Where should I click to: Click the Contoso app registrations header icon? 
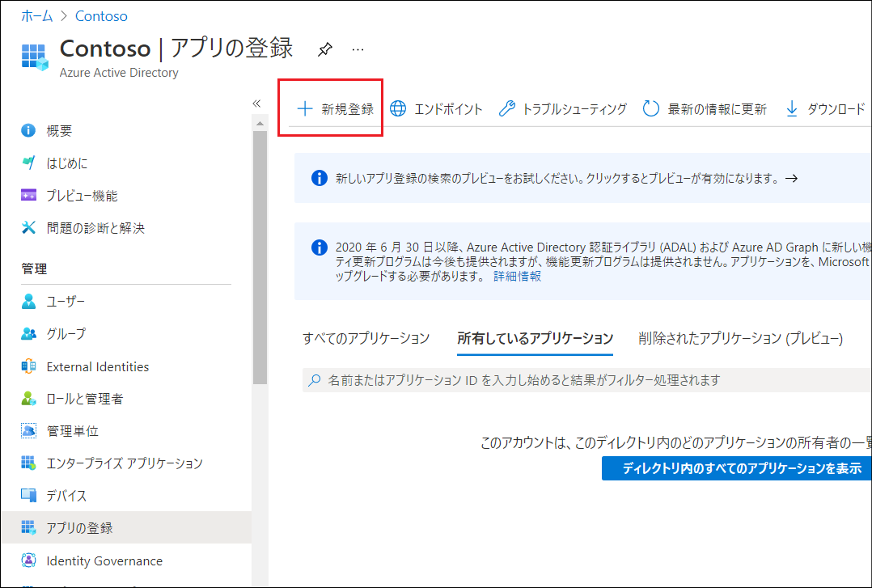point(35,57)
